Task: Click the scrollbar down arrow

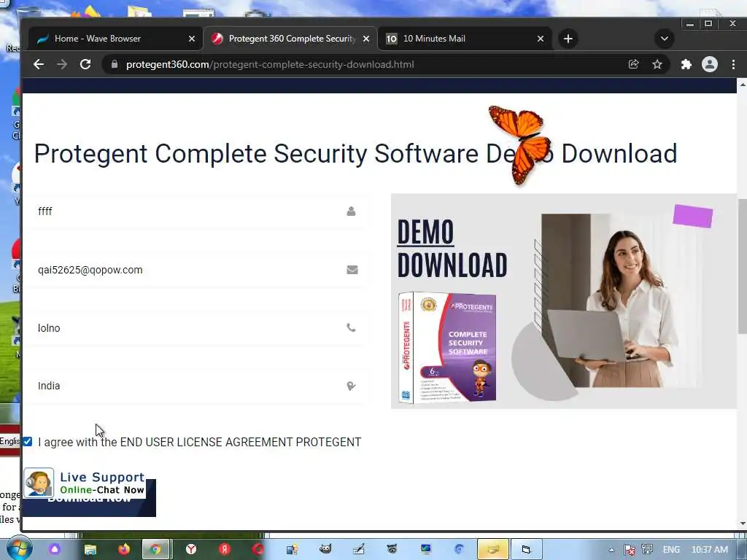Action: [x=742, y=524]
